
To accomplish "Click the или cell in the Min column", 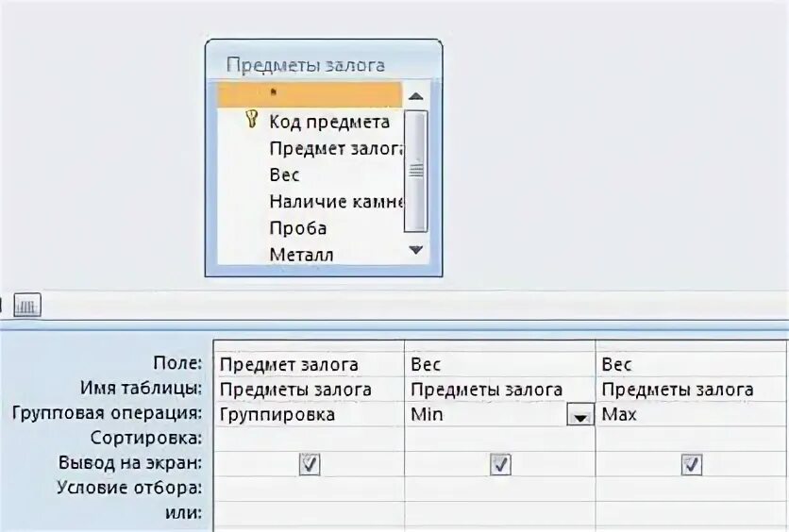I will (x=499, y=513).
